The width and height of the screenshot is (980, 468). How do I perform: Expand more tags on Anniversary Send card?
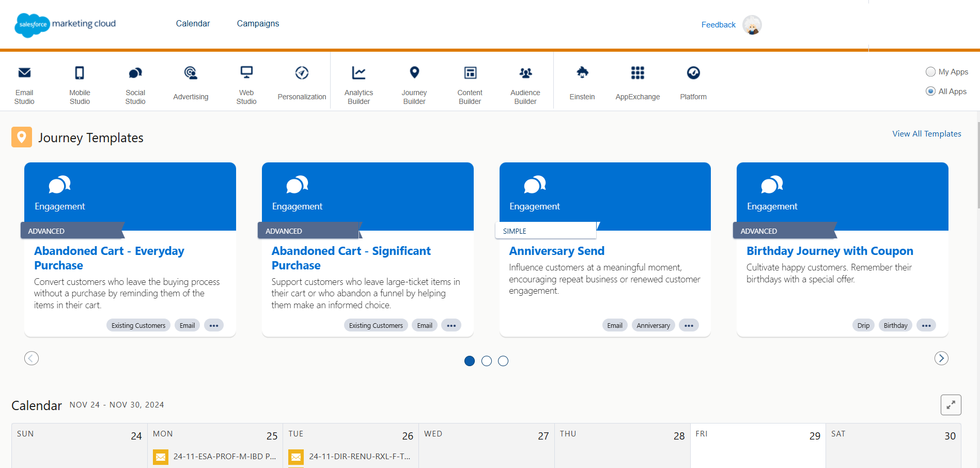(x=689, y=325)
